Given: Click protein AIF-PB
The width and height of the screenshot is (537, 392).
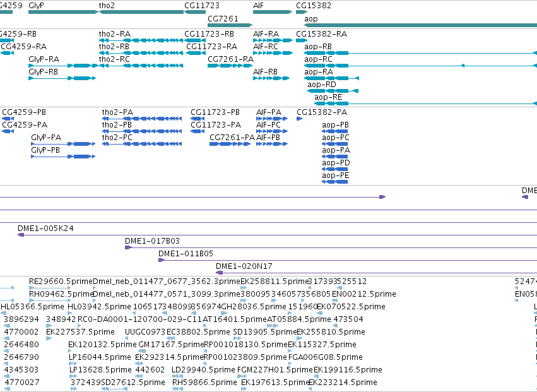Looking at the screenshot, I should pos(272,144).
